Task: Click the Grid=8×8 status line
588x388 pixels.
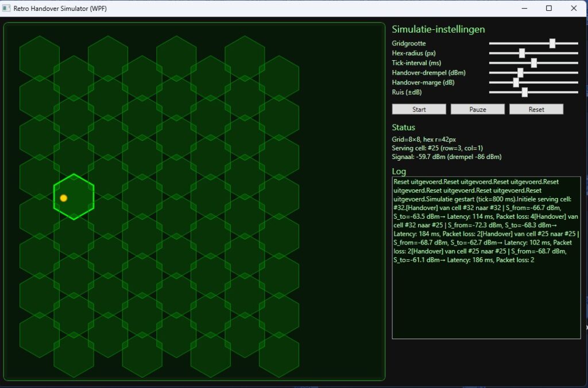Action: pos(424,139)
